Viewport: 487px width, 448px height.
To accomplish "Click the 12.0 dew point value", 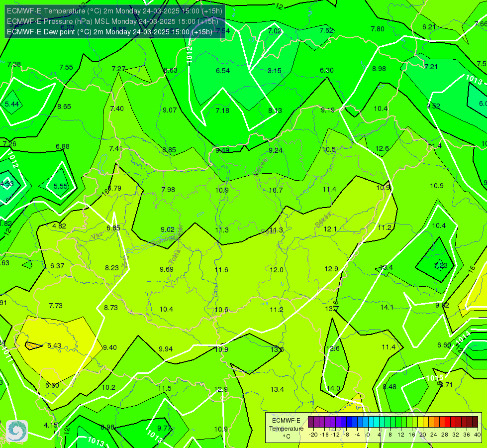I will point(277,270).
